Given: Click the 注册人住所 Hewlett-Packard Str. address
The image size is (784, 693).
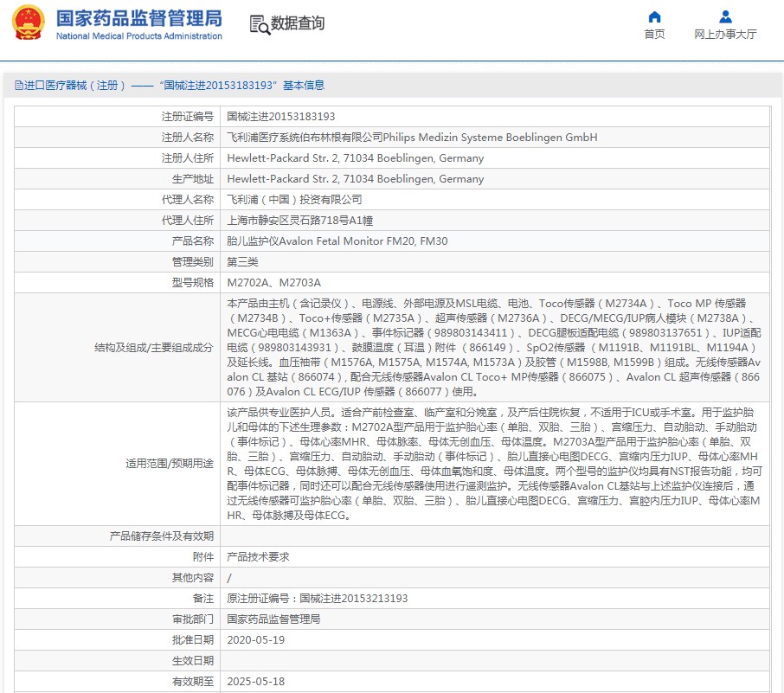Looking at the screenshot, I should pos(355,158).
